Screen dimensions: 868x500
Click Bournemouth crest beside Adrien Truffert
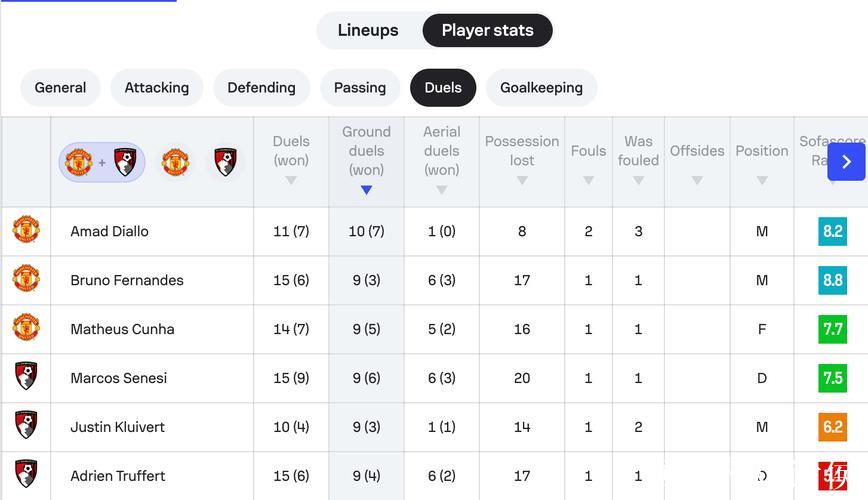(x=26, y=475)
